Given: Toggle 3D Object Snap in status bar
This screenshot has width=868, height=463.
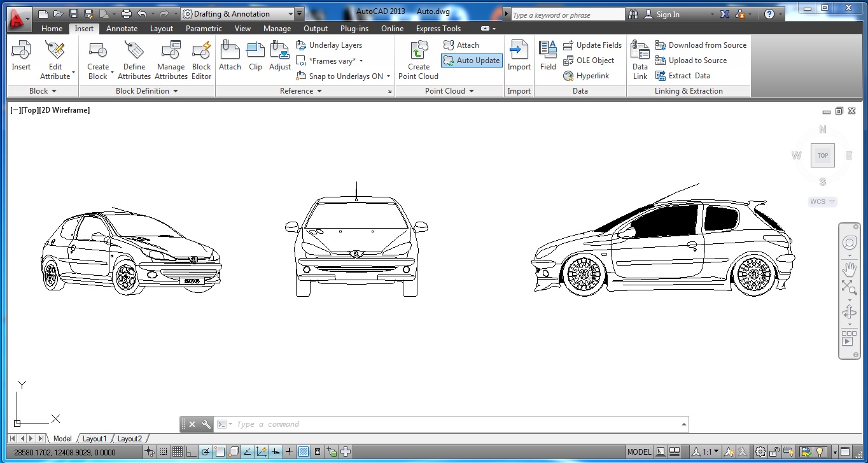Looking at the screenshot, I should [234, 452].
